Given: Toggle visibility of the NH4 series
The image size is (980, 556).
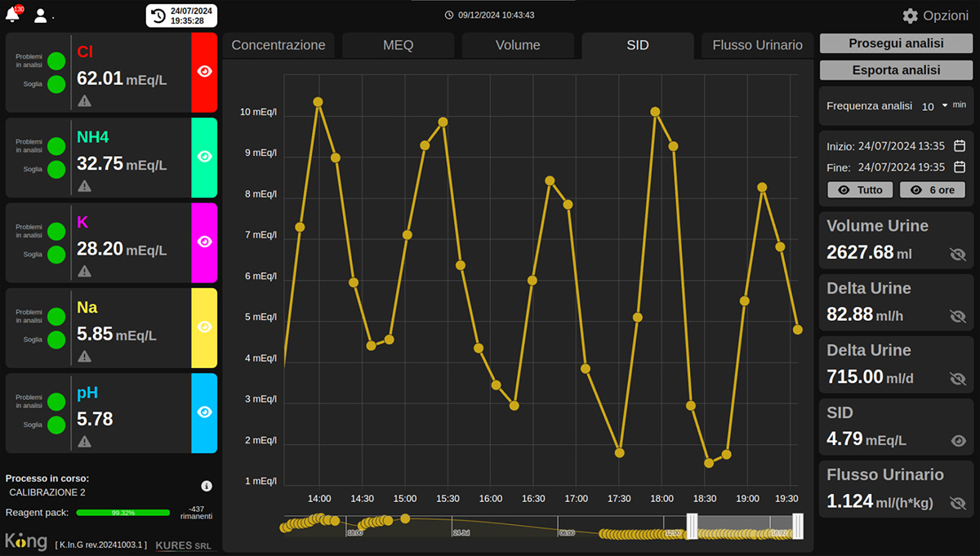Looking at the screenshot, I should pos(204,157).
